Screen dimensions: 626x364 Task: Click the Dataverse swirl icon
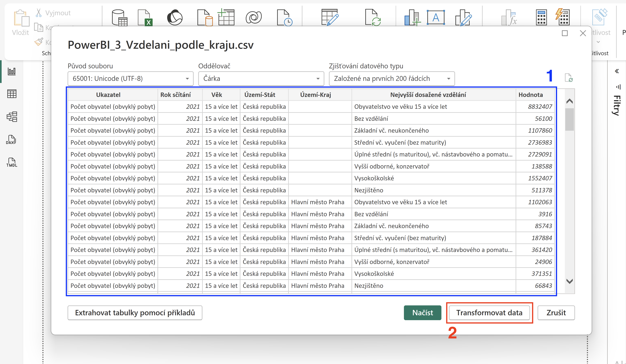254,17
